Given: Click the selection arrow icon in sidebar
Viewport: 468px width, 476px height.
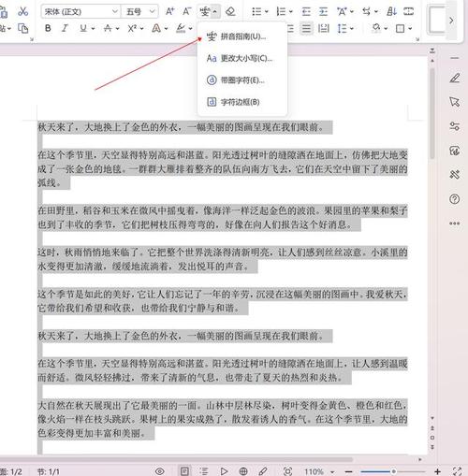Looking at the screenshot, I should click(x=455, y=102).
